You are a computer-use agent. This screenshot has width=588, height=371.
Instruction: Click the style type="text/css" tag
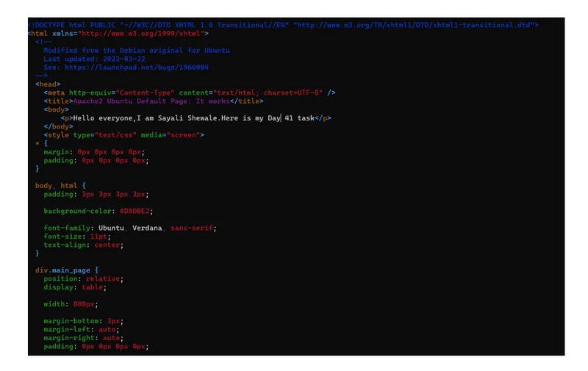[x=123, y=135]
